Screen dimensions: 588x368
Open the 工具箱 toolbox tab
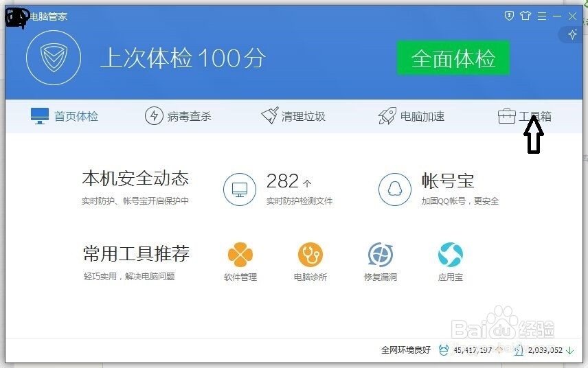pos(525,116)
